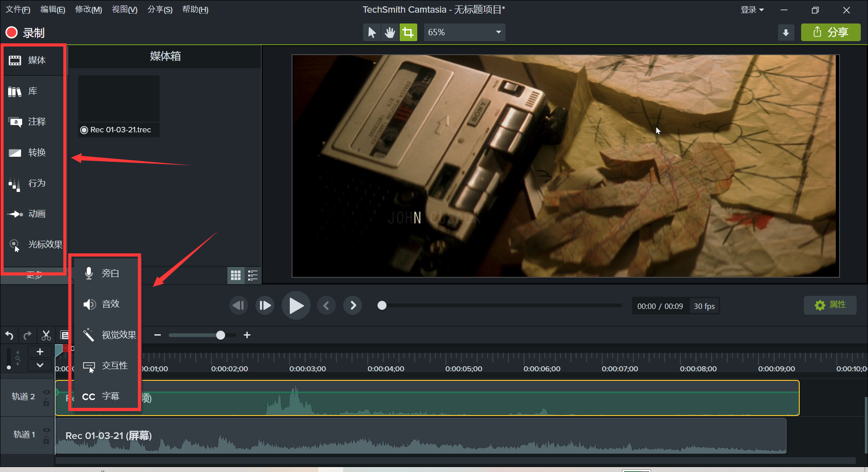Image resolution: width=868 pixels, height=472 pixels.
Task: Open the 帮助(H) menu
Action: (x=195, y=9)
